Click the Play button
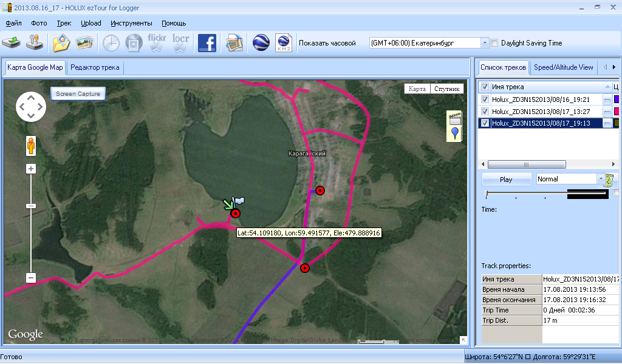This screenshot has width=622, height=364. tap(506, 180)
